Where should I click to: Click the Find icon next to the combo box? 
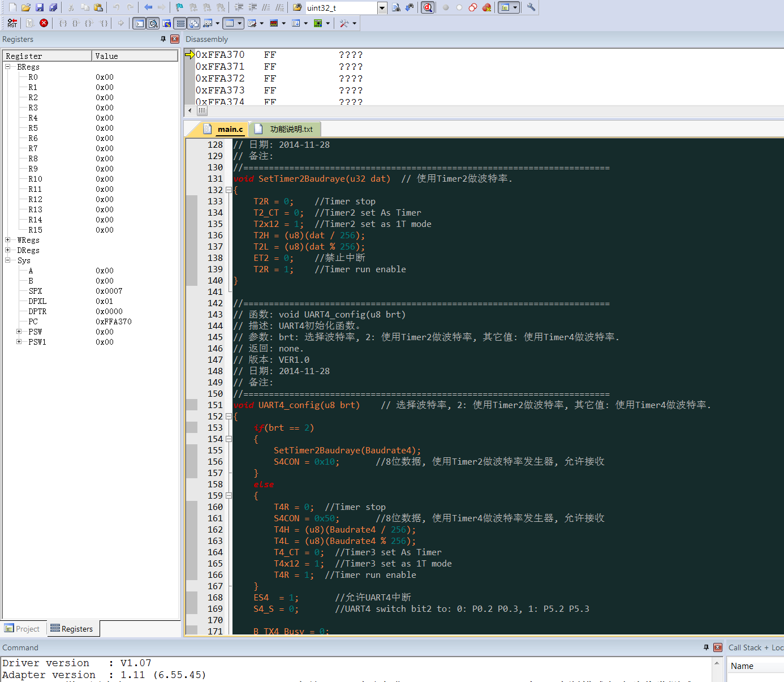click(x=396, y=7)
